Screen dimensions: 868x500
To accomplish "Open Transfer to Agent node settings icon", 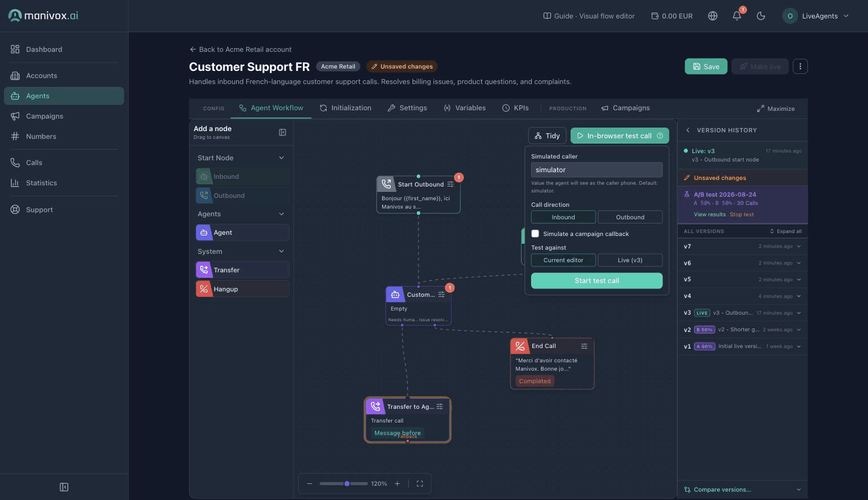I will 440,406.
